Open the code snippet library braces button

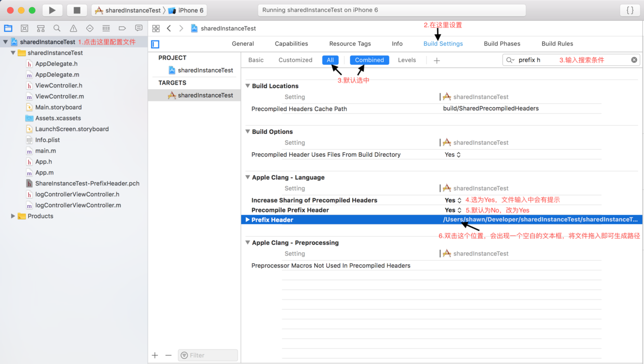click(630, 10)
